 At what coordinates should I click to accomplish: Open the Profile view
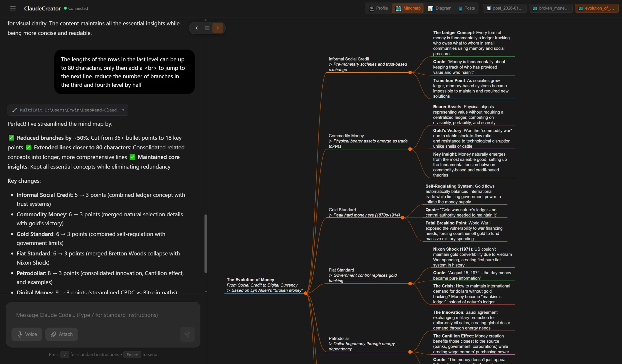[x=378, y=8]
